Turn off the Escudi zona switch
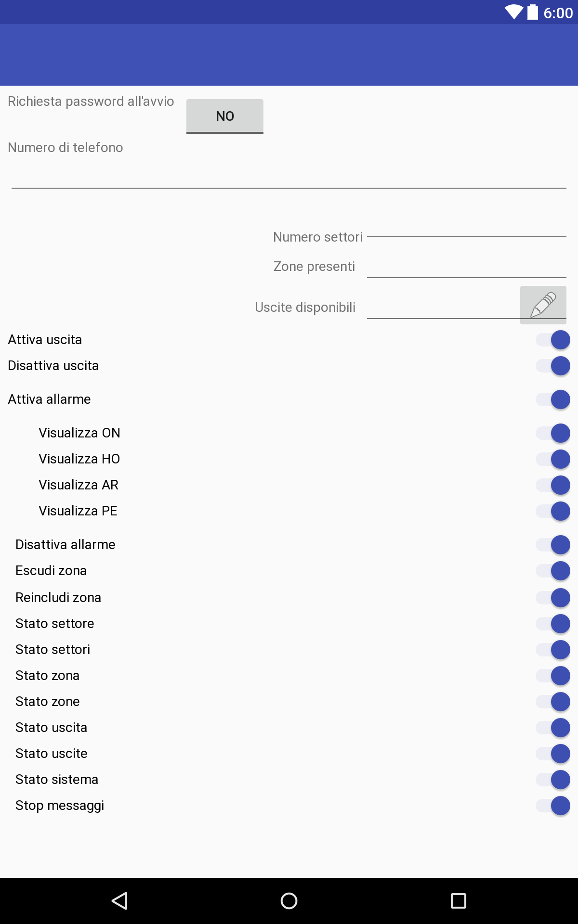578x924 pixels. 553,571
